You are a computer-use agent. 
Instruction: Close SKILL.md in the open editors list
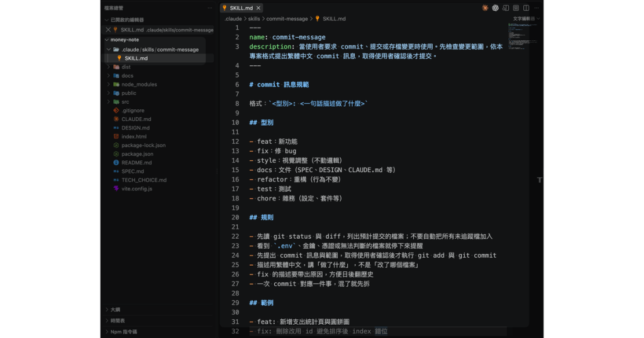(x=108, y=30)
